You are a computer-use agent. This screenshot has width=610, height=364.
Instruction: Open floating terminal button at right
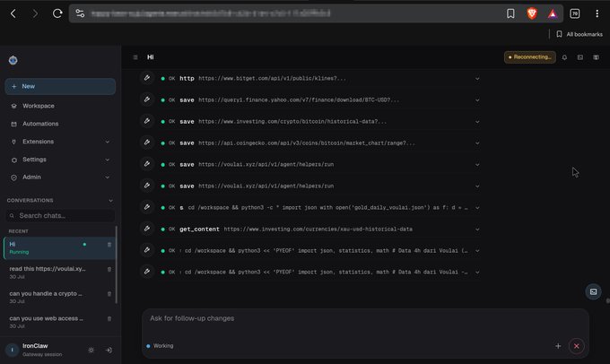(593, 291)
